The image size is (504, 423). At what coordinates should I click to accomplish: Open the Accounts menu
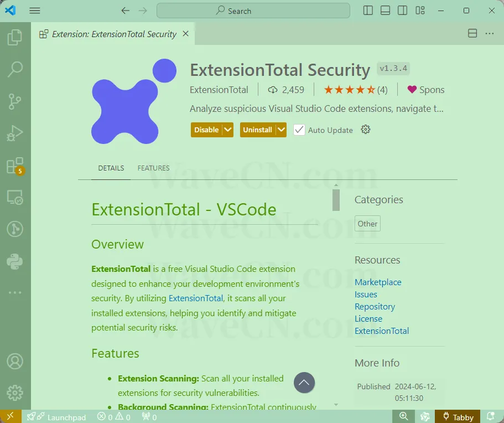[15, 361]
